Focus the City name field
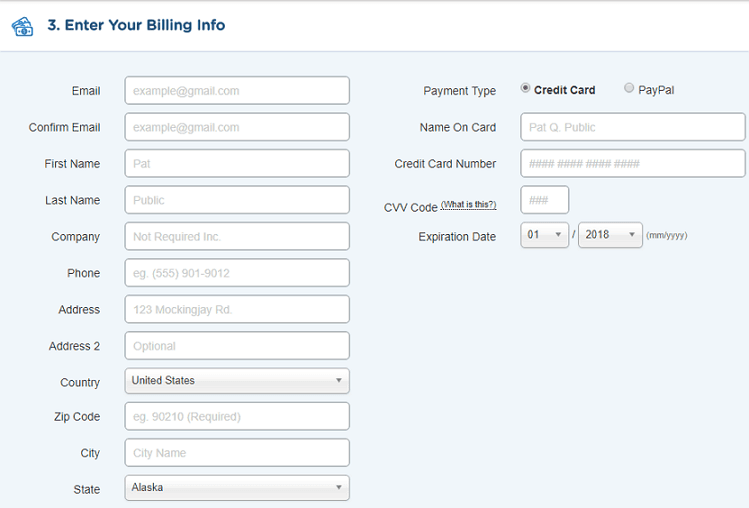The height and width of the screenshot is (508, 749). (237, 453)
